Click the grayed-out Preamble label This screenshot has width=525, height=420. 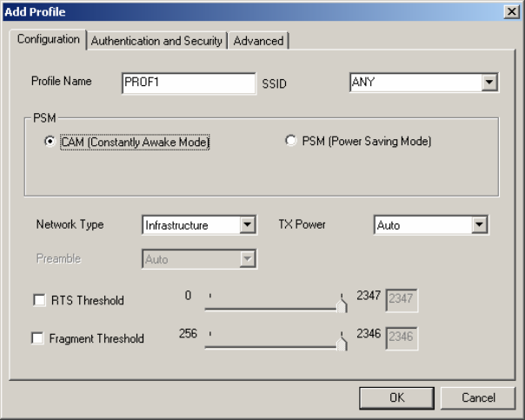point(58,258)
